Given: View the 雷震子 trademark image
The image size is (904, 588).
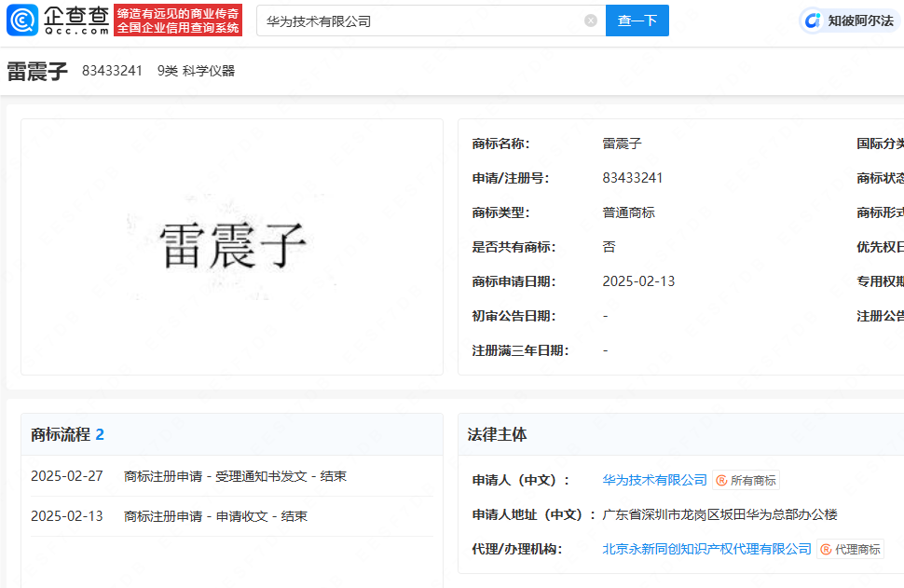Looking at the screenshot, I should tap(232, 246).
